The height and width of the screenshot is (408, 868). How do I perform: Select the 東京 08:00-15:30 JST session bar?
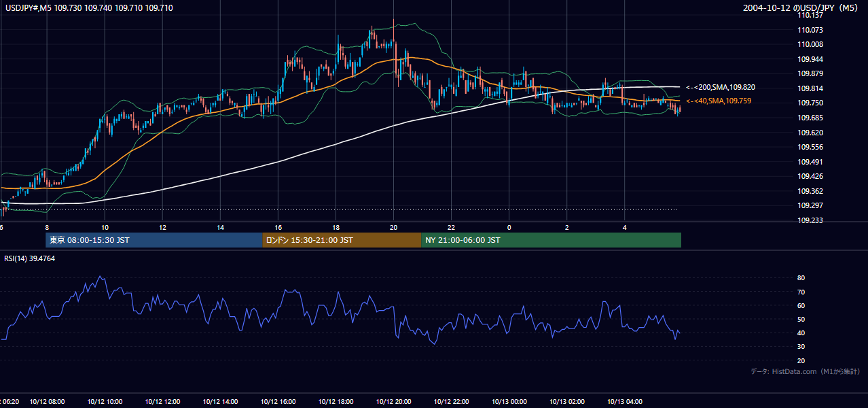154,240
